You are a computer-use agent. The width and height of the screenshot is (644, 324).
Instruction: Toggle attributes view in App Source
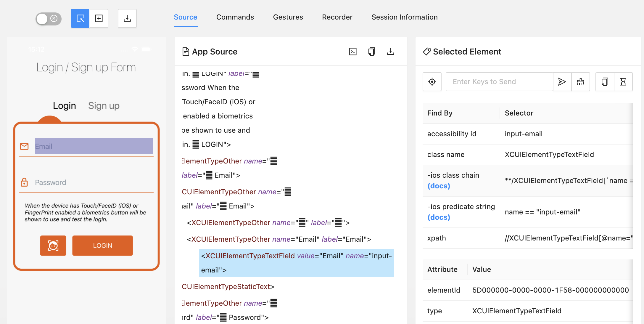point(353,52)
